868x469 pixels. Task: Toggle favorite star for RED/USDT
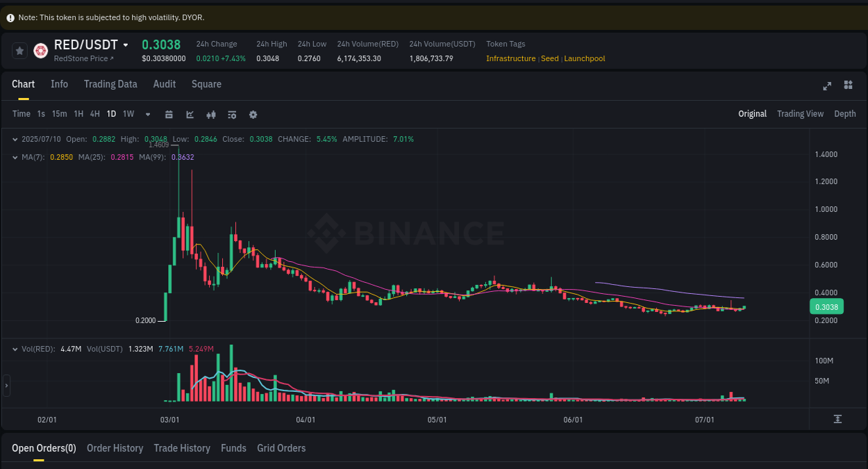coord(19,50)
